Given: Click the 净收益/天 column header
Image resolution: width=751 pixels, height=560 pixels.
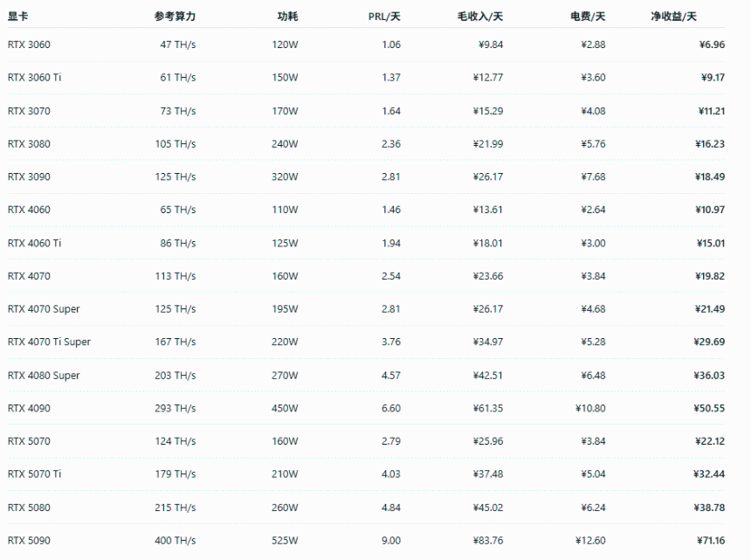Looking at the screenshot, I should [x=673, y=17].
